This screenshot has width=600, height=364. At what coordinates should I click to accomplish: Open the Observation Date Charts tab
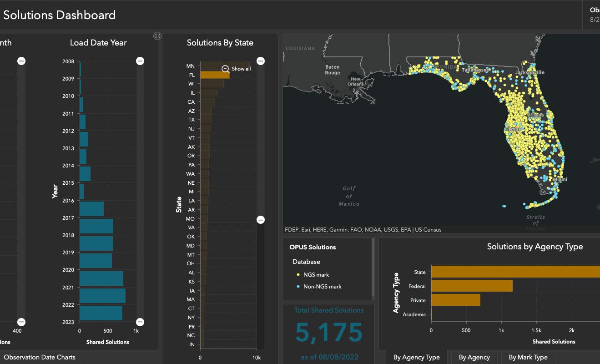click(x=40, y=357)
